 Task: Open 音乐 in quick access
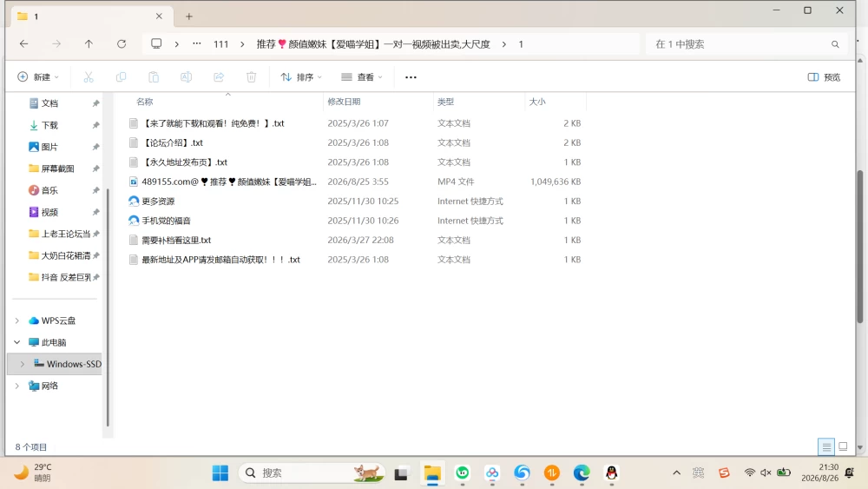49,190
